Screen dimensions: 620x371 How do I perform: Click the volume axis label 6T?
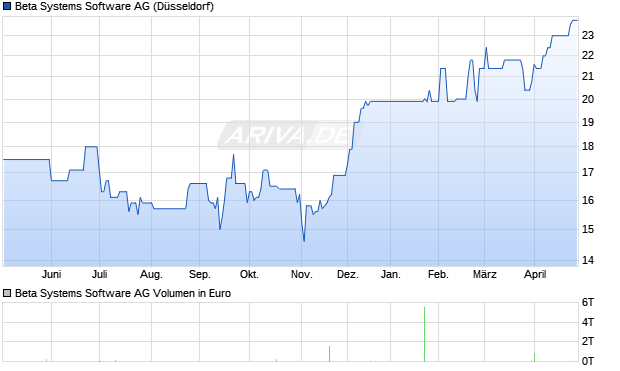pyautogui.click(x=588, y=303)
